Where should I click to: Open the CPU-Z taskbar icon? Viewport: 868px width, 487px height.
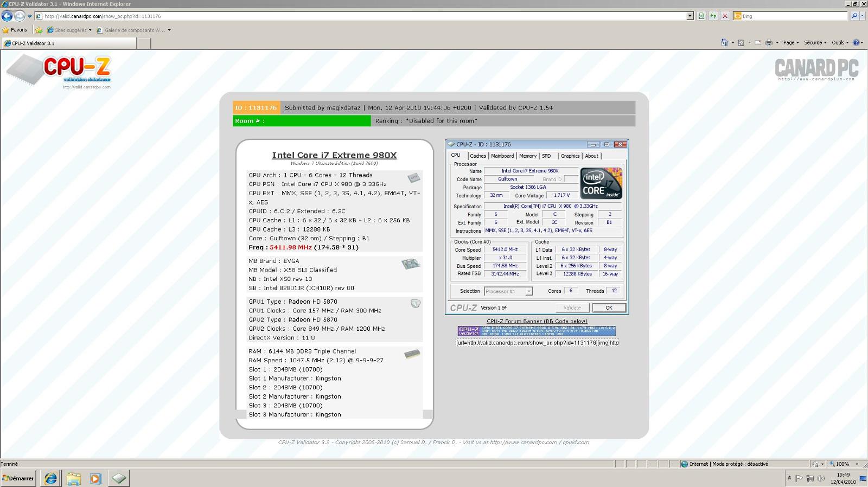[x=119, y=478]
